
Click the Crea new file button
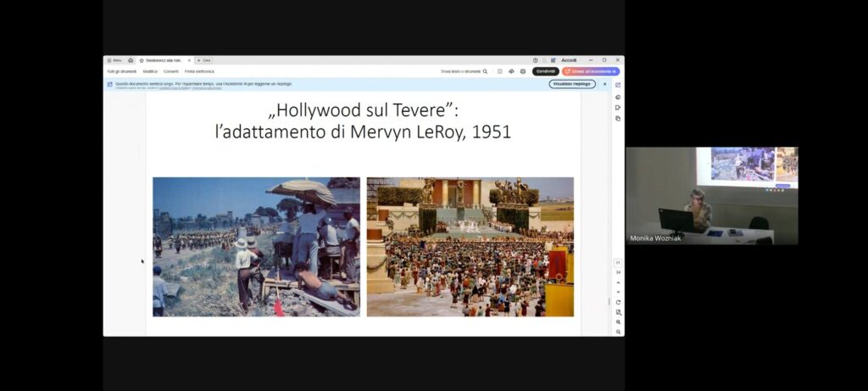pyautogui.click(x=203, y=60)
